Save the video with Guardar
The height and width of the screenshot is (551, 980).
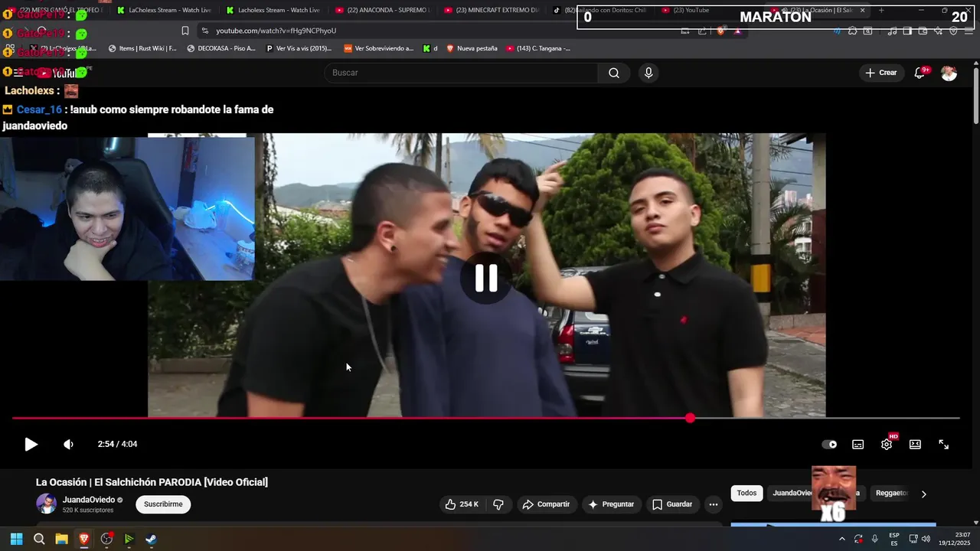coord(672,504)
